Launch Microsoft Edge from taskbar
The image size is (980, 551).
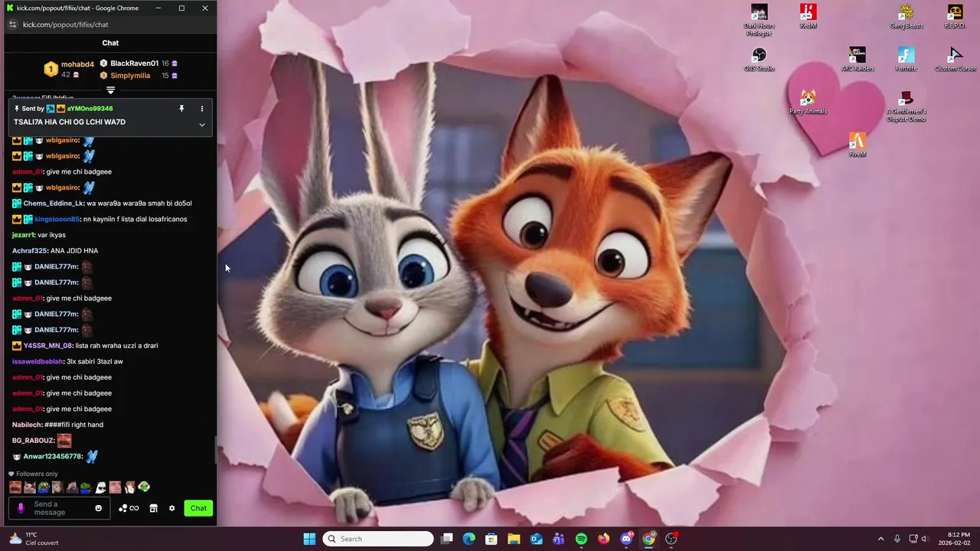point(469,539)
